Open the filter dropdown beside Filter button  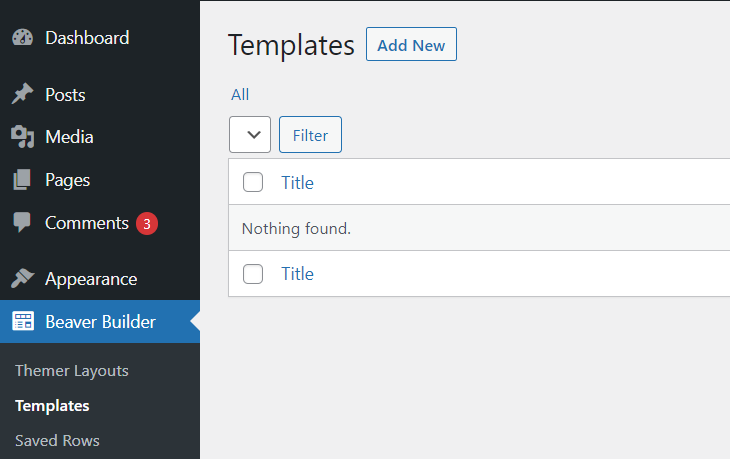[250, 135]
